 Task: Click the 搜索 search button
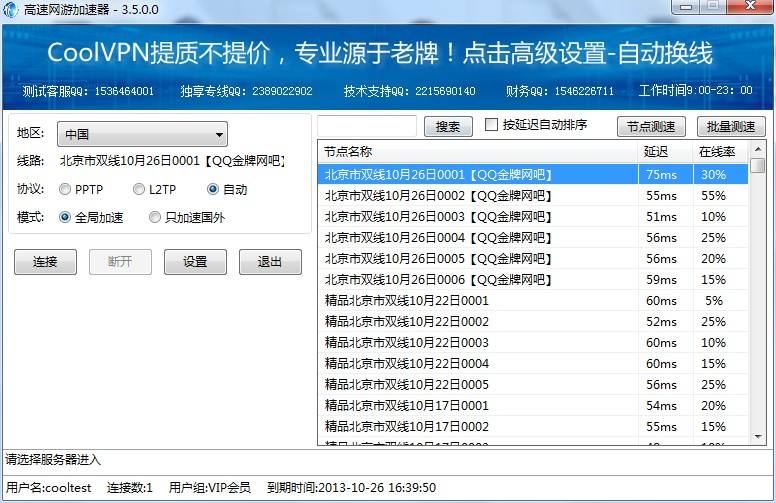coord(448,127)
